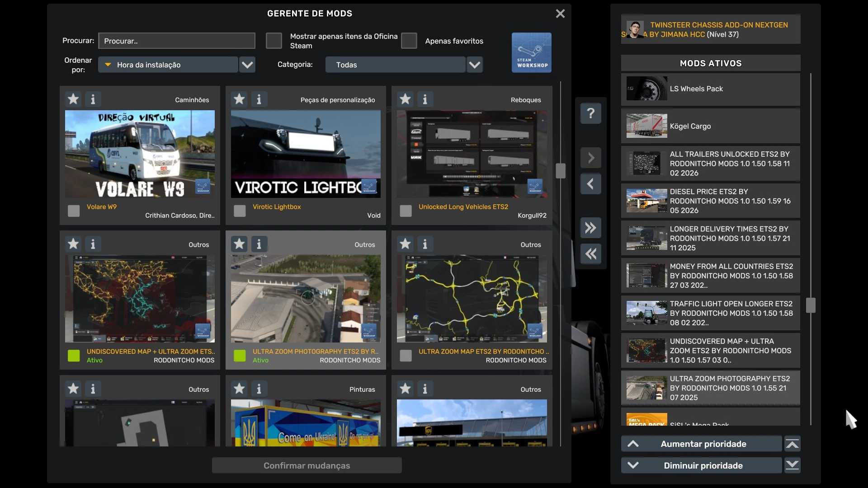Click the mod list scrollbar handle
The width and height of the screenshot is (868, 488).
(561, 171)
